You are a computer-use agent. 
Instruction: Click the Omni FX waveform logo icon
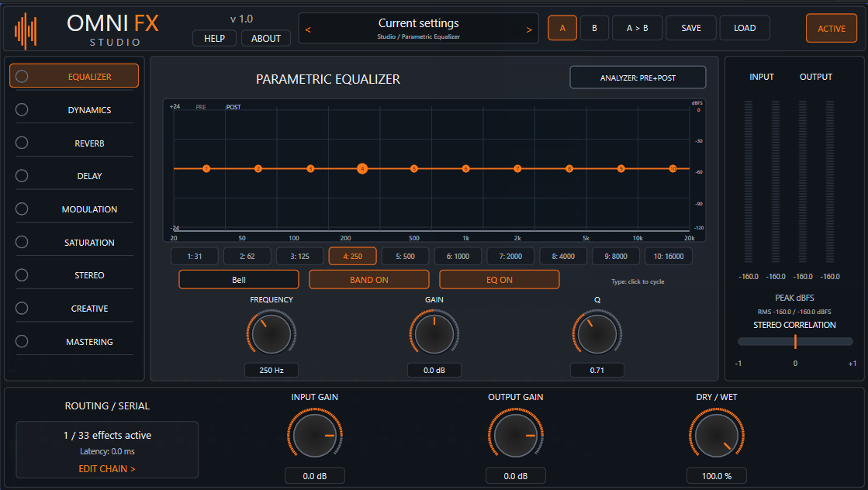click(x=26, y=31)
